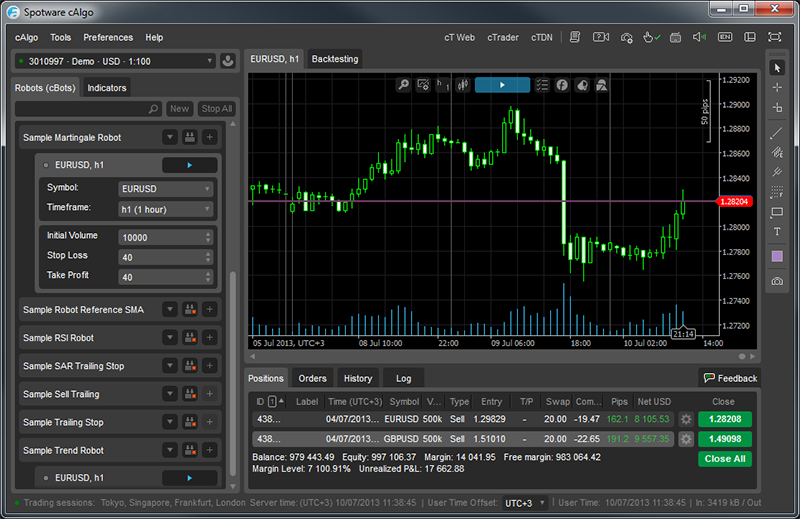This screenshot has width=800, height=519.
Task: Select the text annotation tool
Action: point(777,232)
